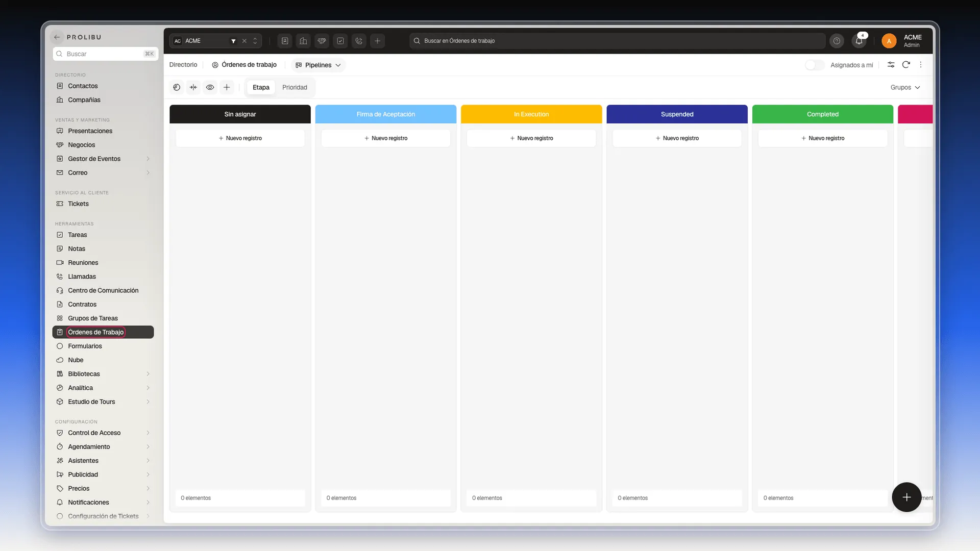The width and height of the screenshot is (980, 551).
Task: Click the sidebar Buscar search field
Action: tap(106, 54)
